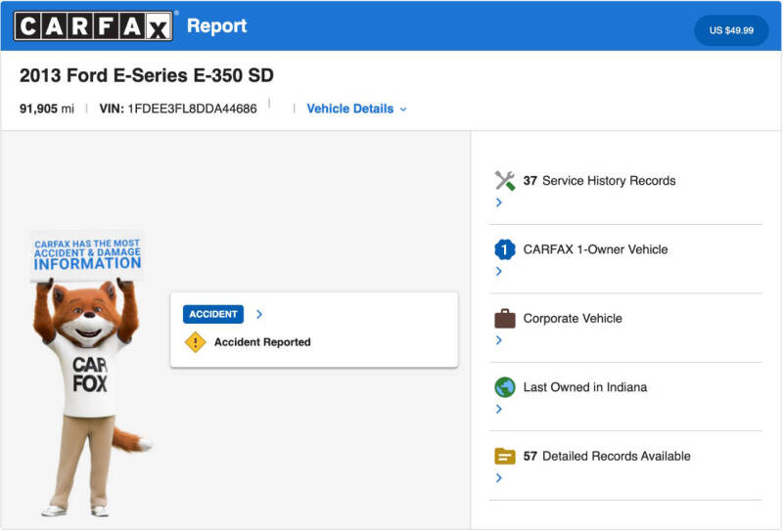This screenshot has width=783, height=532.
Task: Expand chevron under Corporate Vehicle
Action: [499, 340]
